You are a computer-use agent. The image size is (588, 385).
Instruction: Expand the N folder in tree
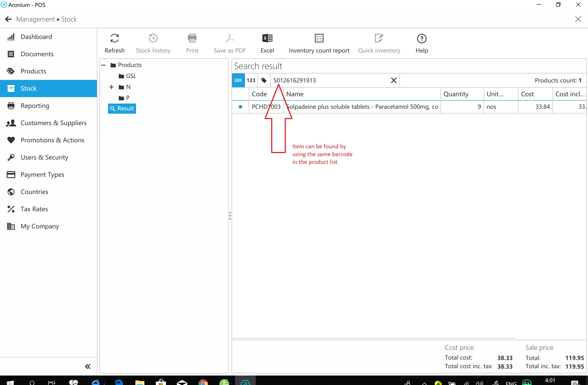point(111,87)
